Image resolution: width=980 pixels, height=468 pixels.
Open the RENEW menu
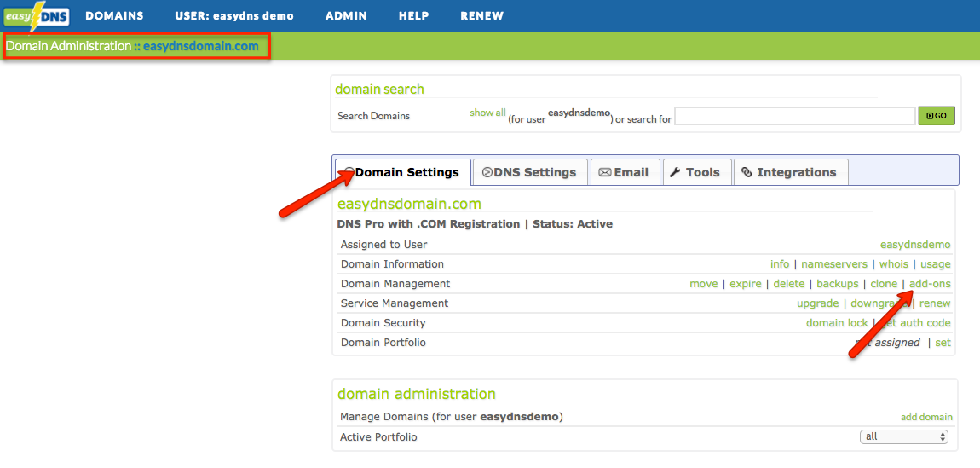[x=481, y=16]
